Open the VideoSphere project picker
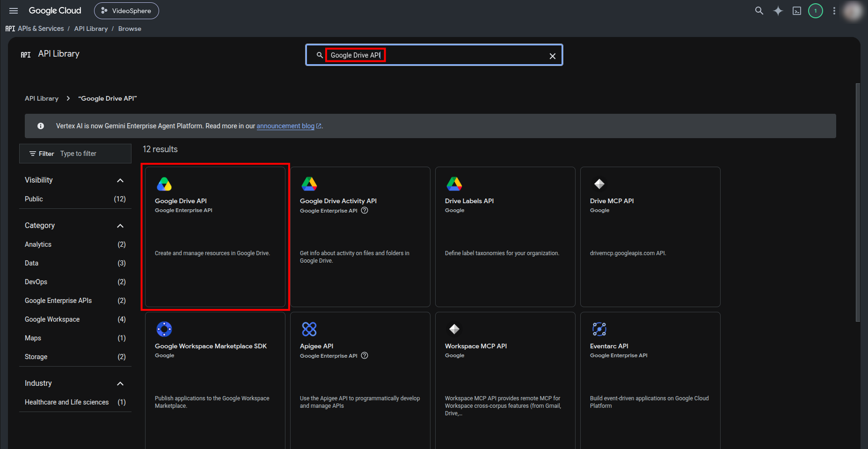The width and height of the screenshot is (868, 449). pyautogui.click(x=126, y=11)
